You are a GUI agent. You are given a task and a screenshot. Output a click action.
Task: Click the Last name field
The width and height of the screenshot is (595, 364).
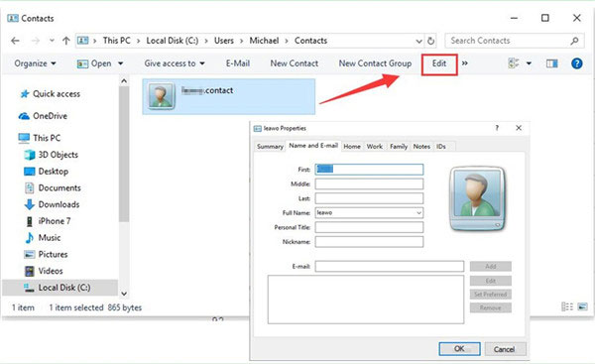click(369, 198)
